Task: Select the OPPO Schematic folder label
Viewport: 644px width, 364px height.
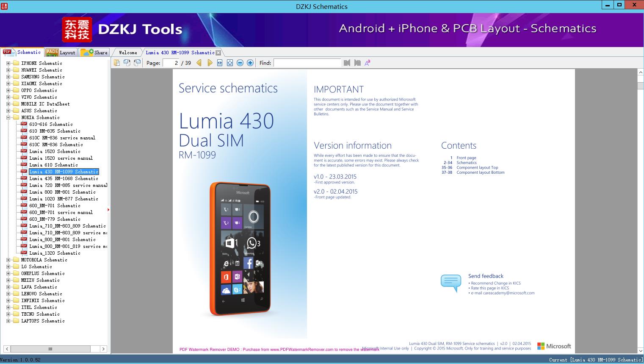Action: (39, 90)
